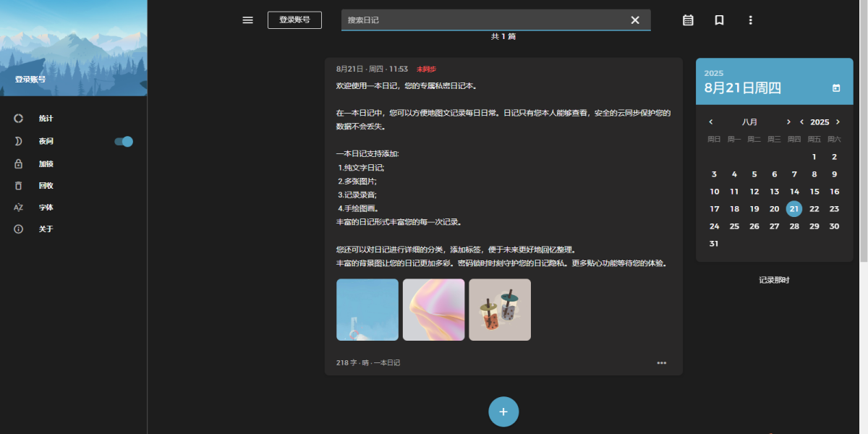
Task: Open the bubble tea image thumbnail
Action: pyautogui.click(x=500, y=310)
